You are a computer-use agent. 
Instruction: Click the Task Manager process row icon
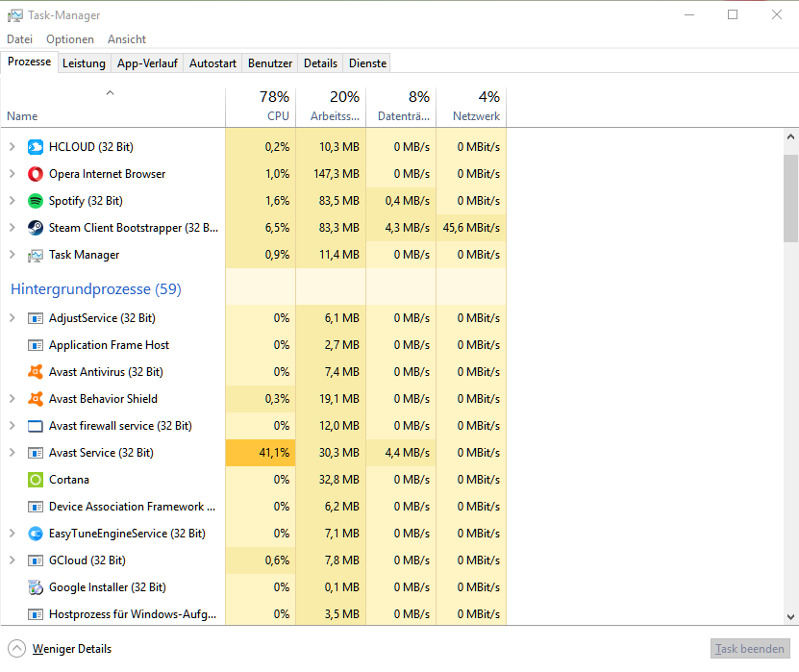36,255
